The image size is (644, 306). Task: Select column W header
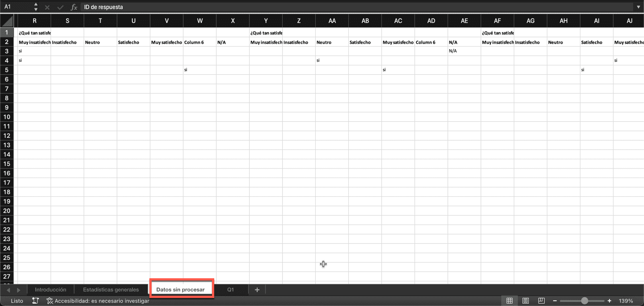coord(200,21)
